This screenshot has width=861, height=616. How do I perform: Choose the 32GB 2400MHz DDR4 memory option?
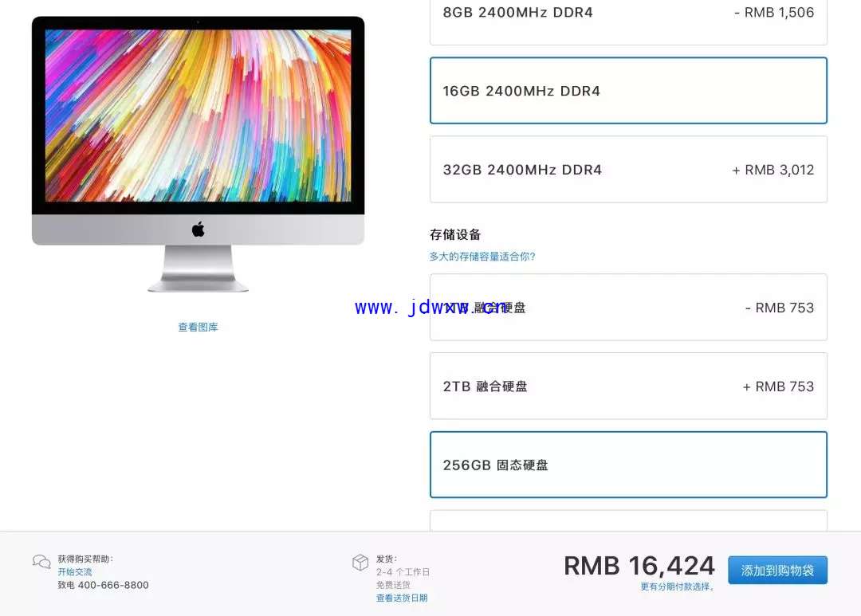pyautogui.click(x=628, y=170)
